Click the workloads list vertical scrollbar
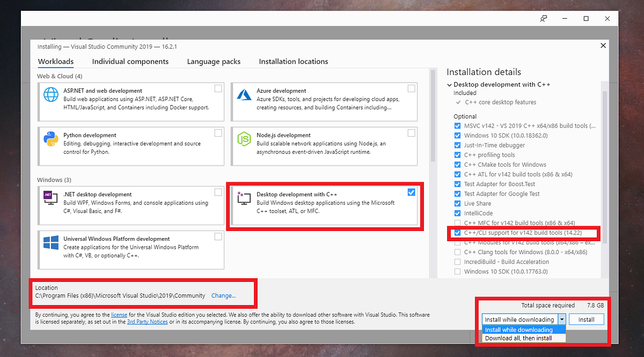This screenshot has height=357, width=644. coord(433,115)
